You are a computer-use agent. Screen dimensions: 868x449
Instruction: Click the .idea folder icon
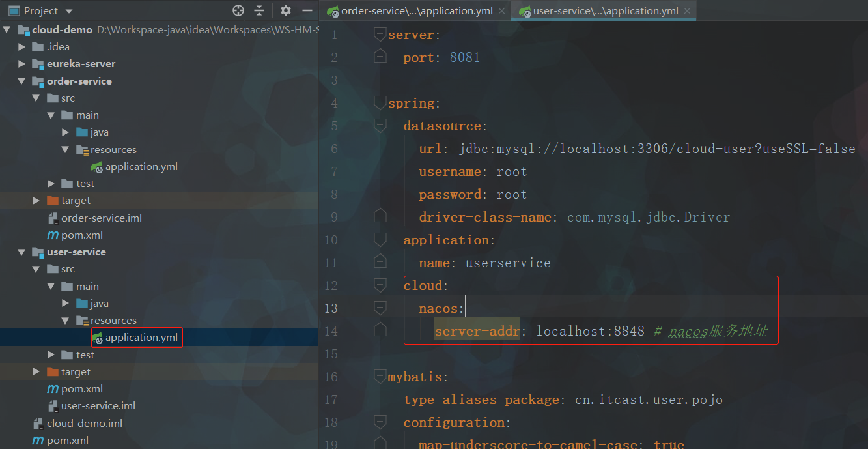pos(38,47)
